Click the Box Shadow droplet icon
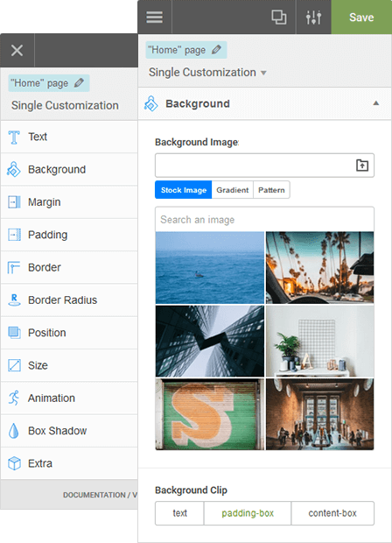 [13, 431]
